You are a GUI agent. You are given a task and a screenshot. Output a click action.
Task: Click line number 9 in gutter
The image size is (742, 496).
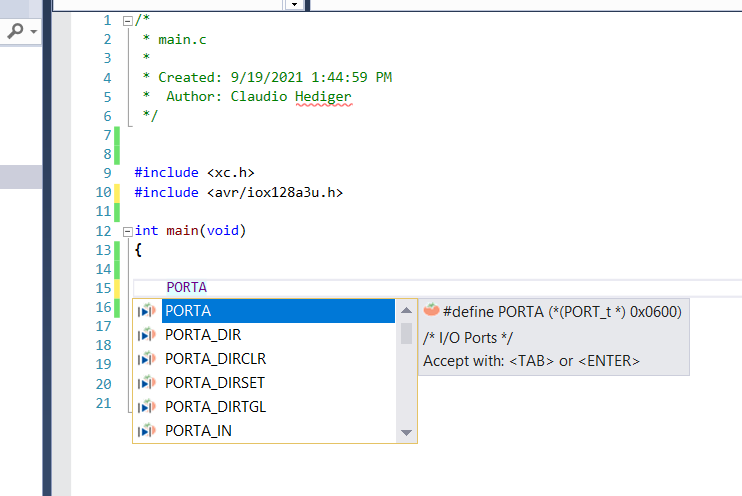point(107,173)
